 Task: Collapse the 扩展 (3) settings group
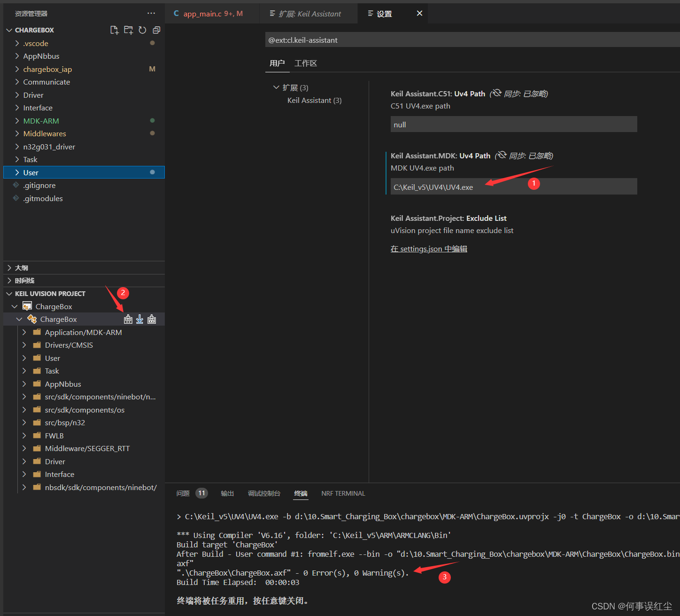pos(276,87)
